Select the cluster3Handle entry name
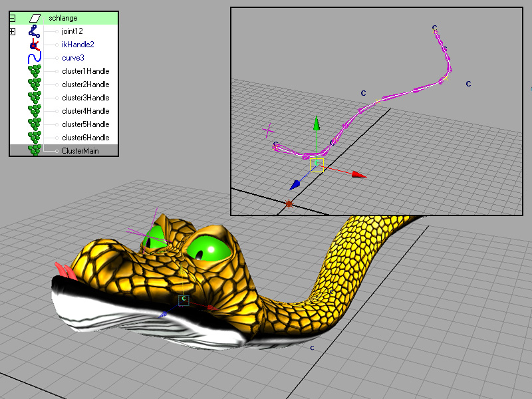532x399 pixels. click(85, 98)
